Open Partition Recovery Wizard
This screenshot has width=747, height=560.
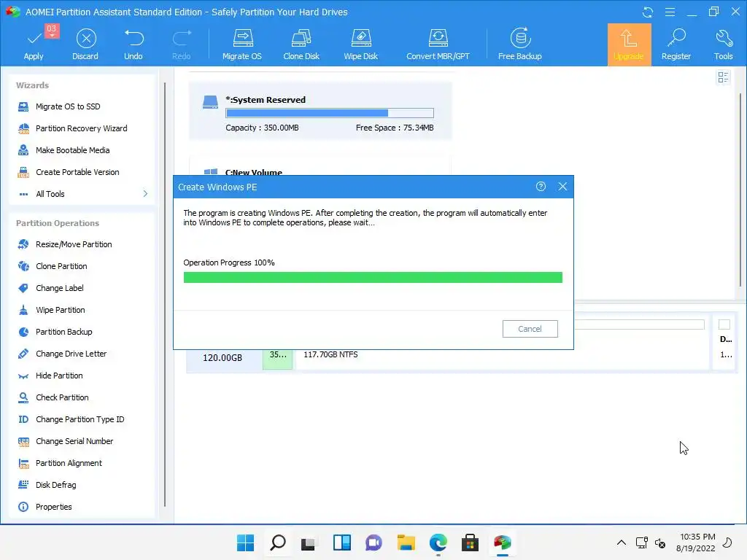[82, 128]
